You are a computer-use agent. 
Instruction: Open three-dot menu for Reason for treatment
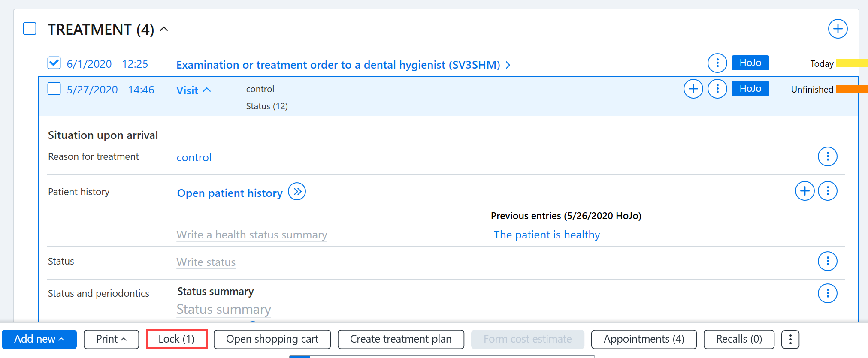click(827, 156)
